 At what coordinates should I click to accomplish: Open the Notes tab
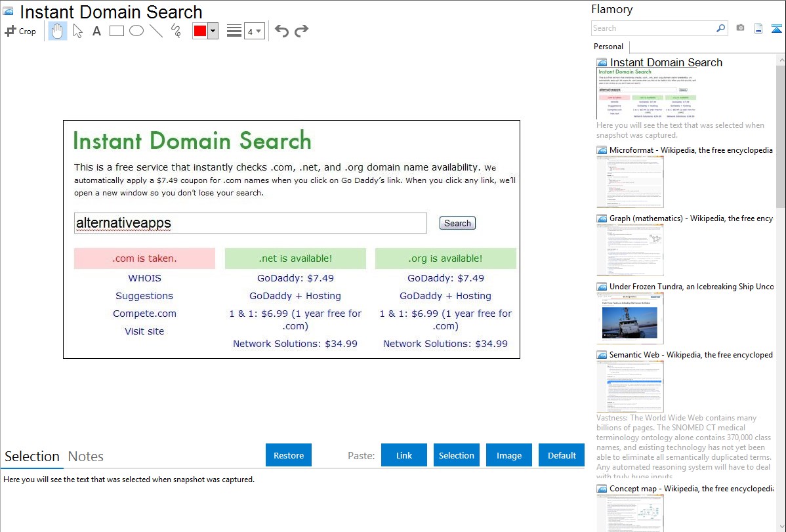[86, 457]
